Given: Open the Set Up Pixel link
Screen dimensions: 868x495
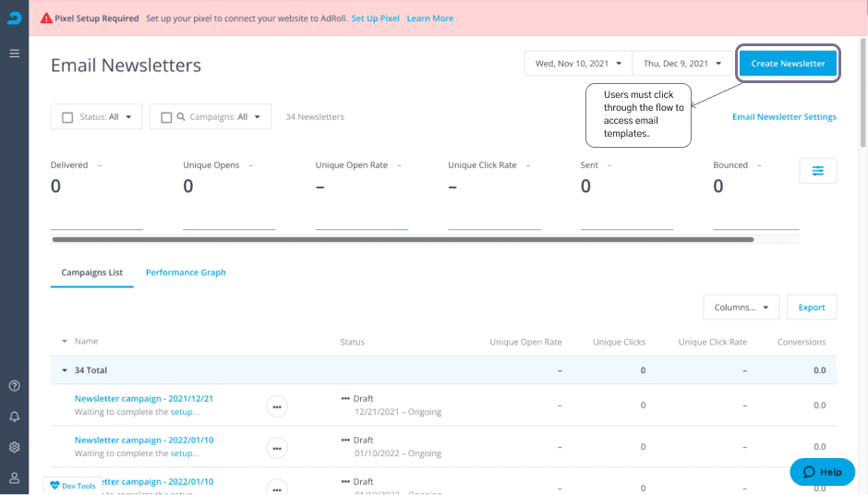Looking at the screenshot, I should click(375, 18).
